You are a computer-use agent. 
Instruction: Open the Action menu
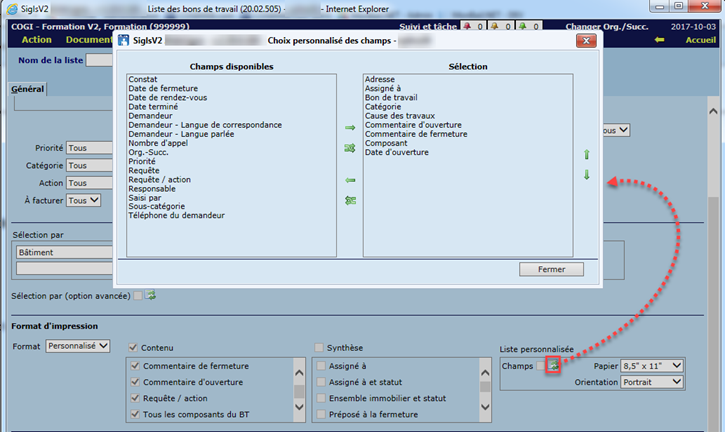36,40
